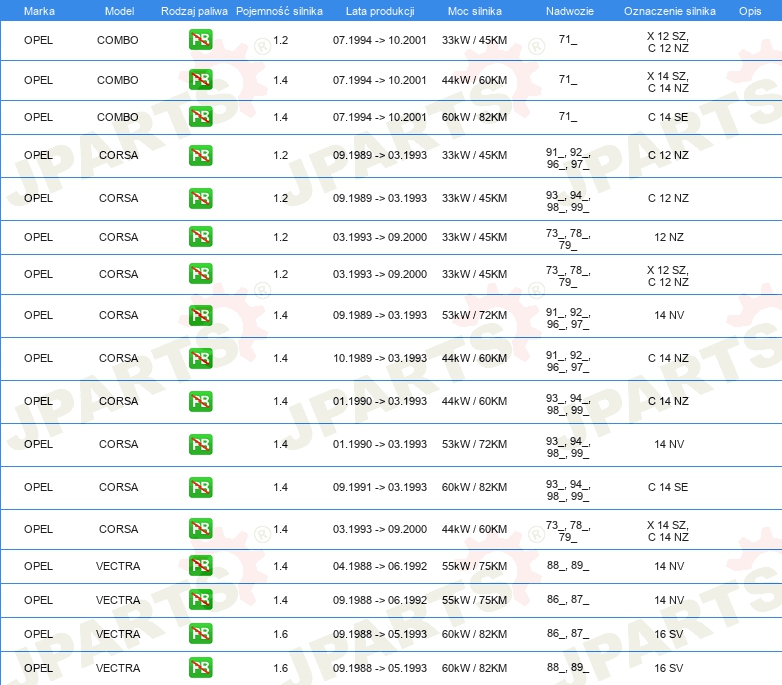Image resolution: width=782 pixels, height=685 pixels.
Task: Click fuel icon in COMBO 1.4 44kW row
Action: 200,80
